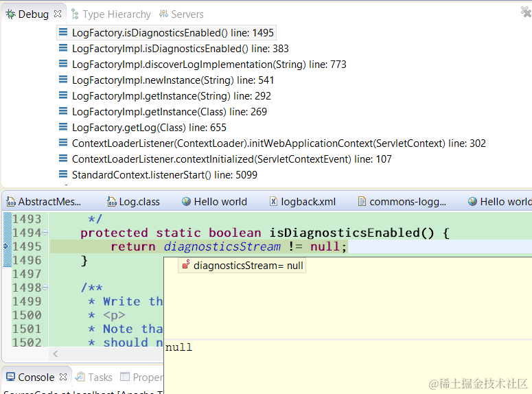Click stack frame icon beside line 383 entry

(63, 48)
